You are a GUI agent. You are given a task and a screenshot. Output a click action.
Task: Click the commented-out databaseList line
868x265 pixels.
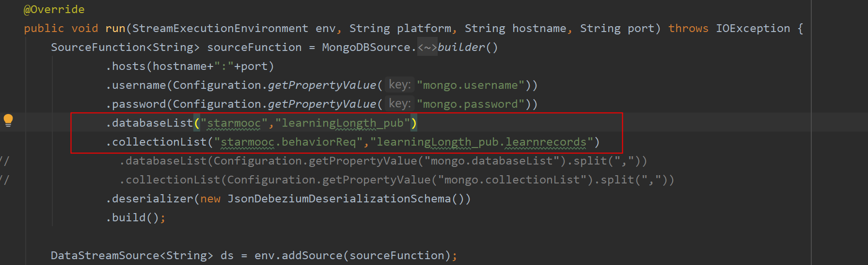[383, 161]
